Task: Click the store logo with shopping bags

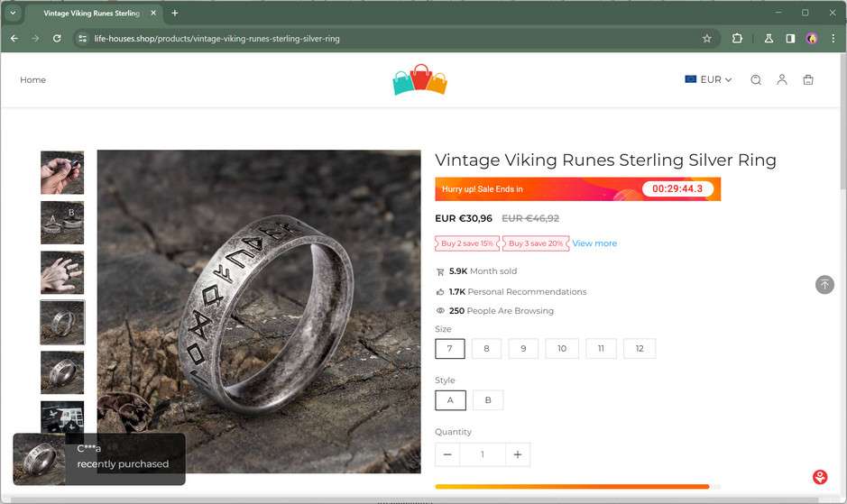Action: [x=420, y=79]
